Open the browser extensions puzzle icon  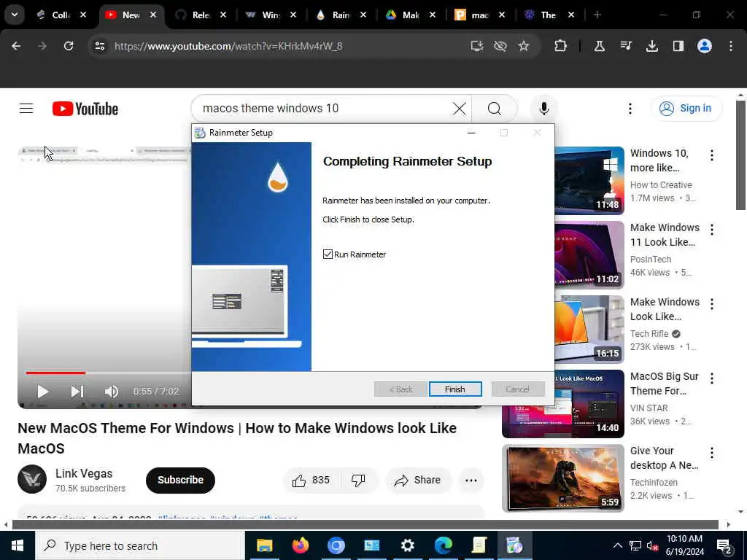pos(561,46)
